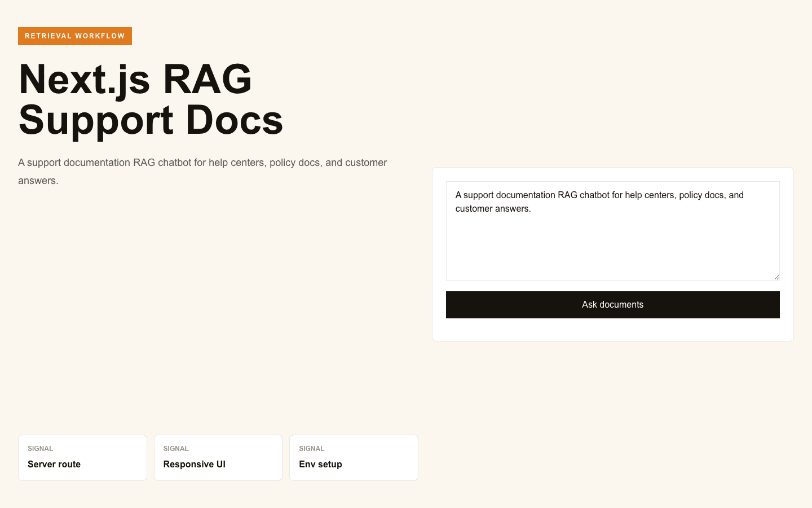
Task: Click the Ask documents button
Action: 612,305
